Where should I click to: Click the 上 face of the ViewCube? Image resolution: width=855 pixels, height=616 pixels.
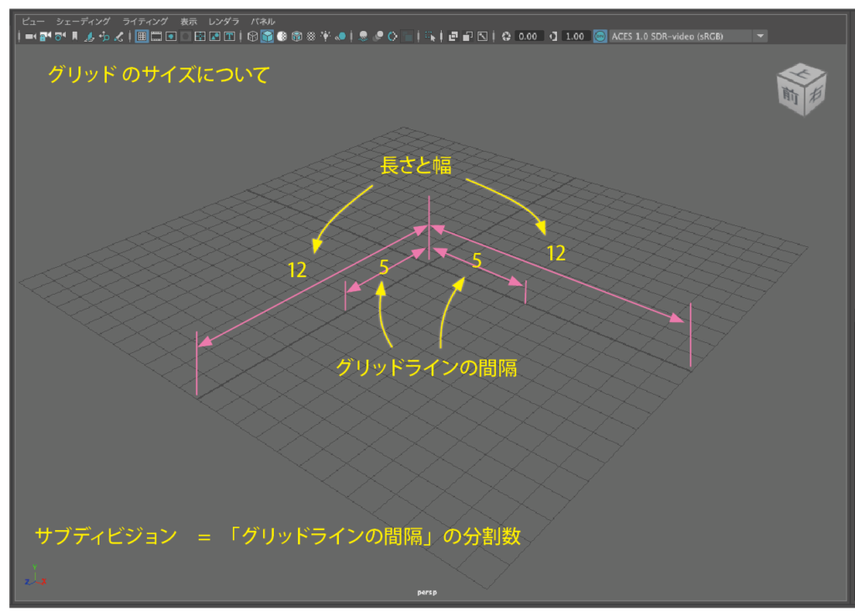(800, 75)
